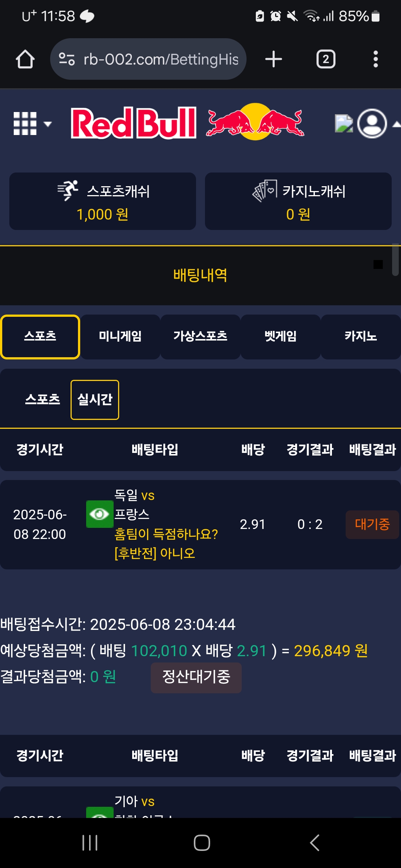The image size is (401, 868).
Task: Open the user profile avatar icon
Action: (x=372, y=124)
